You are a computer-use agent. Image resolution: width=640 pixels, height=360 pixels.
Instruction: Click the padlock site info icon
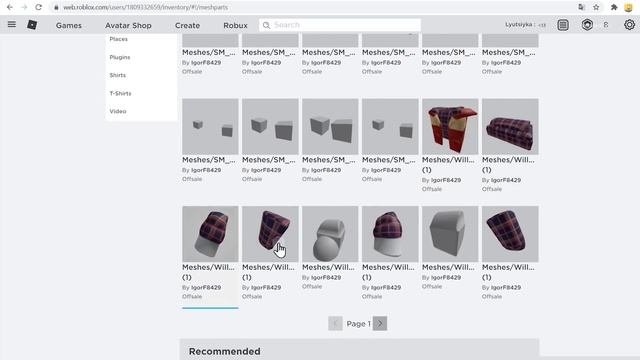point(56,7)
